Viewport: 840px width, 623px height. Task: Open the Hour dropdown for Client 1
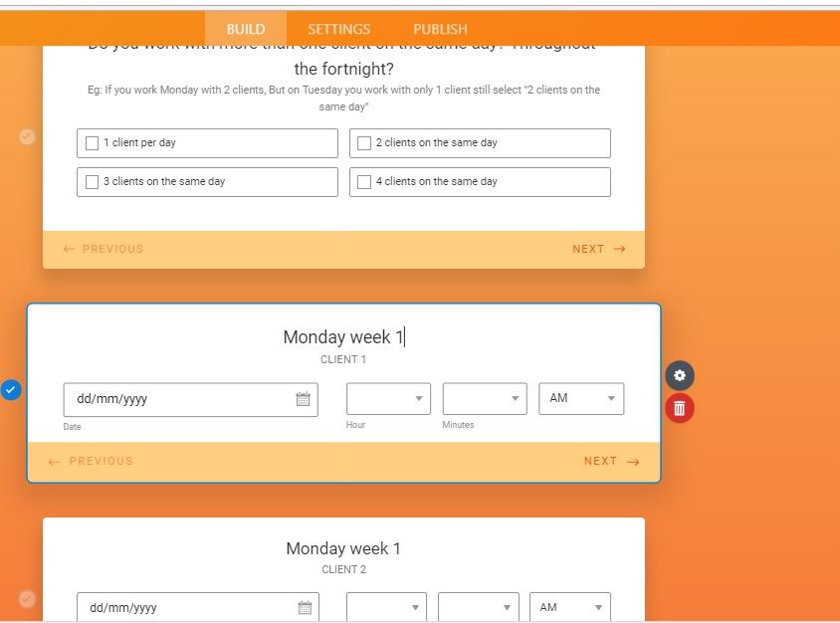coord(388,399)
